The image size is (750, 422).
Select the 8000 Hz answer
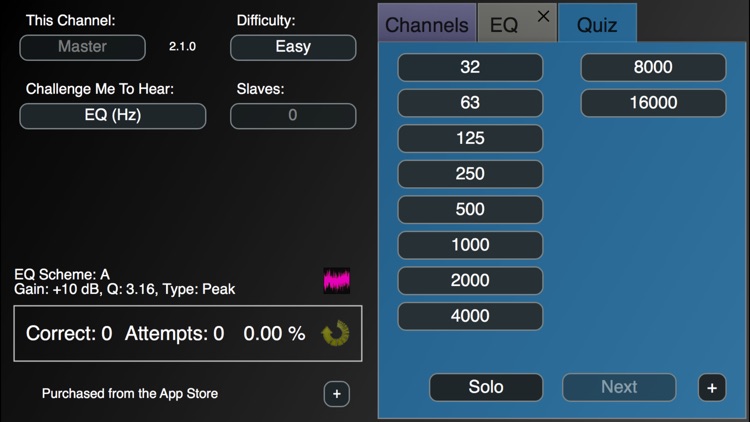(x=653, y=67)
